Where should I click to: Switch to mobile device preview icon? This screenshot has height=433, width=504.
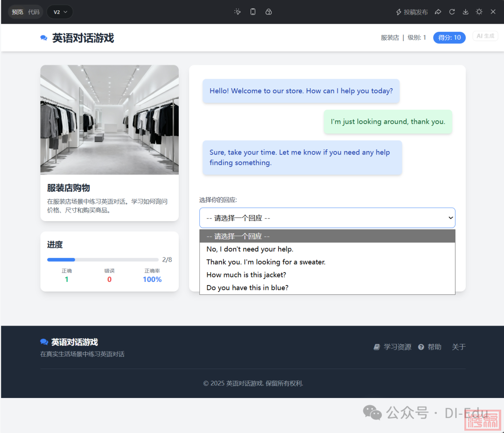click(253, 12)
